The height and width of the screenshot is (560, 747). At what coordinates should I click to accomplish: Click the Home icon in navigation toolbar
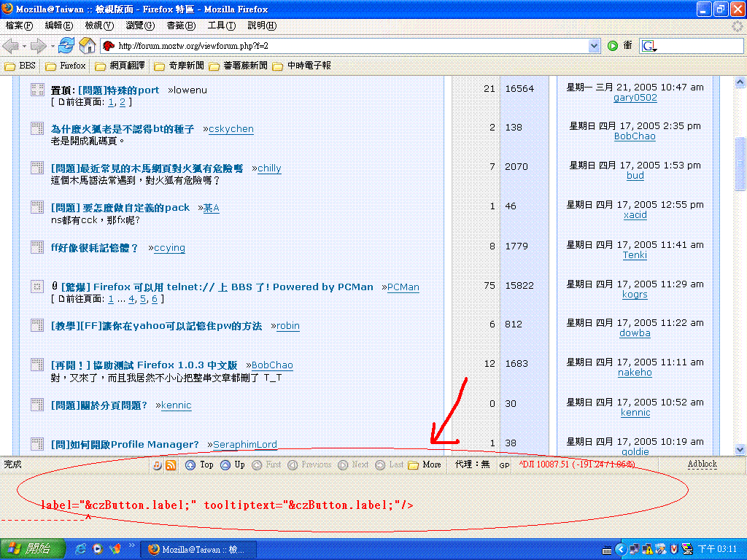coord(88,45)
